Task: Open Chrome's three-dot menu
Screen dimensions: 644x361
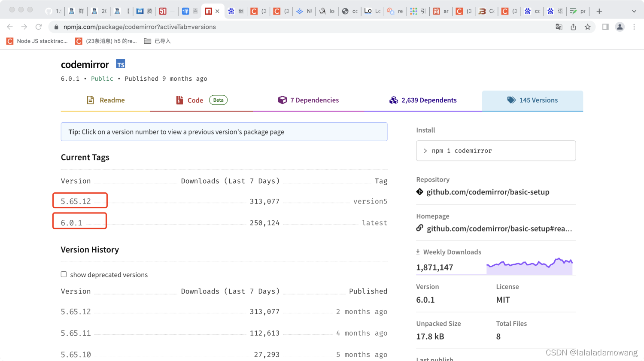Action: point(634,27)
